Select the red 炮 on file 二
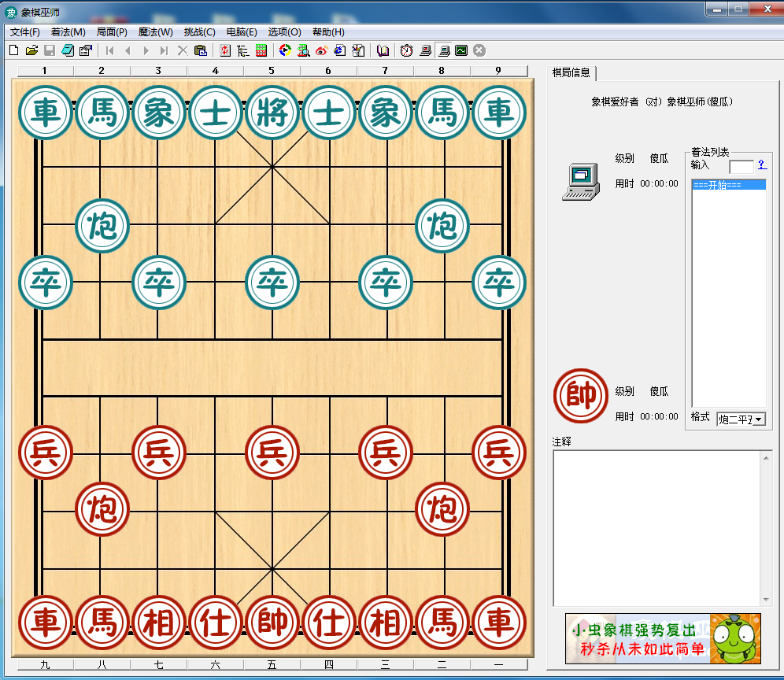This screenshot has width=784, height=680. coord(442,509)
